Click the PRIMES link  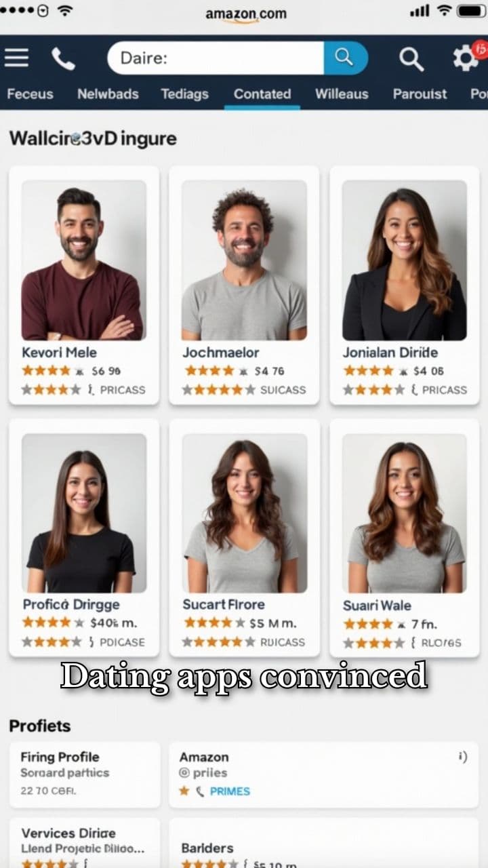[230, 791]
